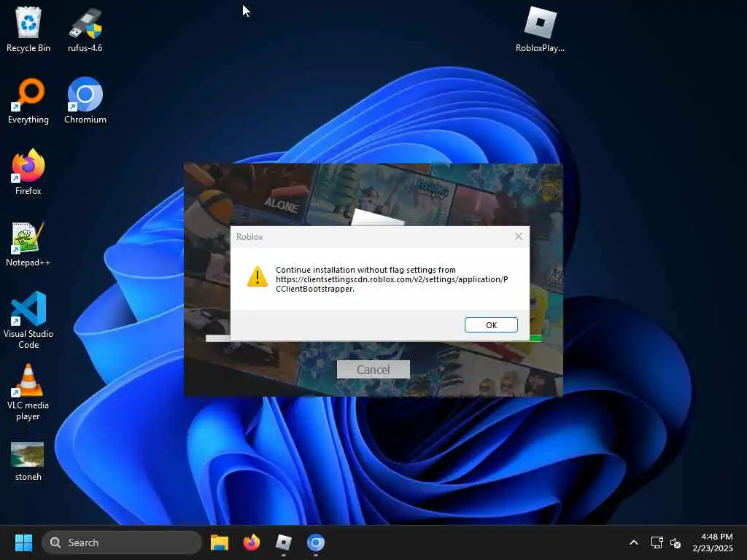Switch to Chromium in the taskbar
The width and height of the screenshot is (747, 560).
315,542
